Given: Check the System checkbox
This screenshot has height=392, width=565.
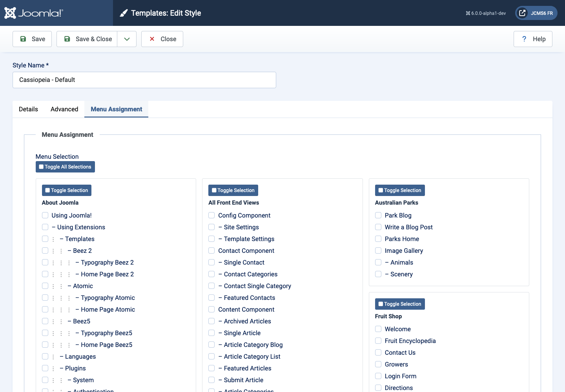Looking at the screenshot, I should [x=45, y=380].
